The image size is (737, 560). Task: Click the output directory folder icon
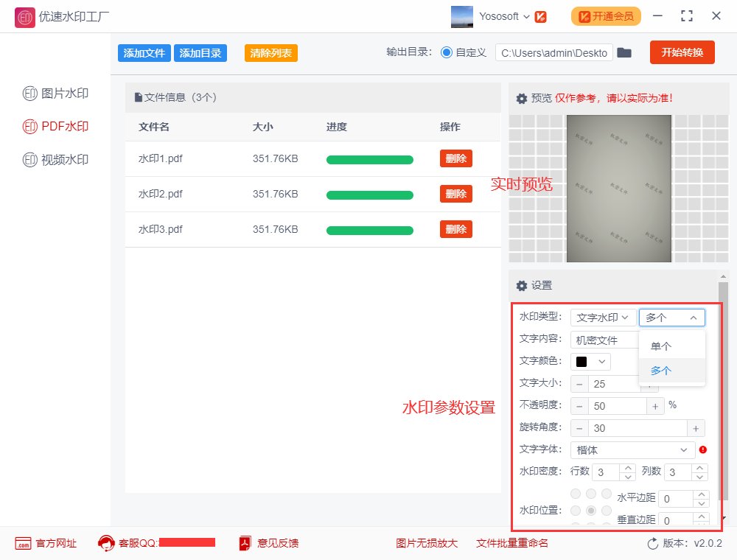coord(625,52)
